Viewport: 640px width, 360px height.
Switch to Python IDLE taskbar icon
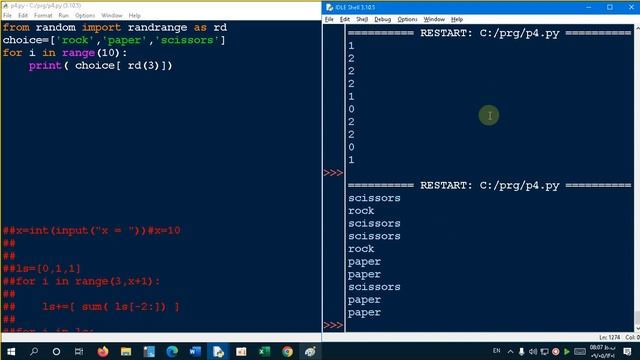coord(218,351)
